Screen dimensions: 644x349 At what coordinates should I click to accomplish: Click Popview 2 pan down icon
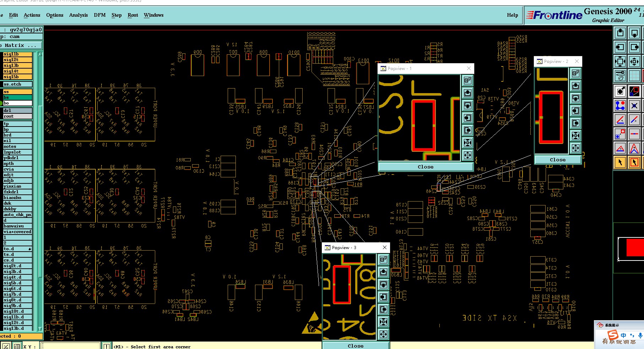pos(576,98)
